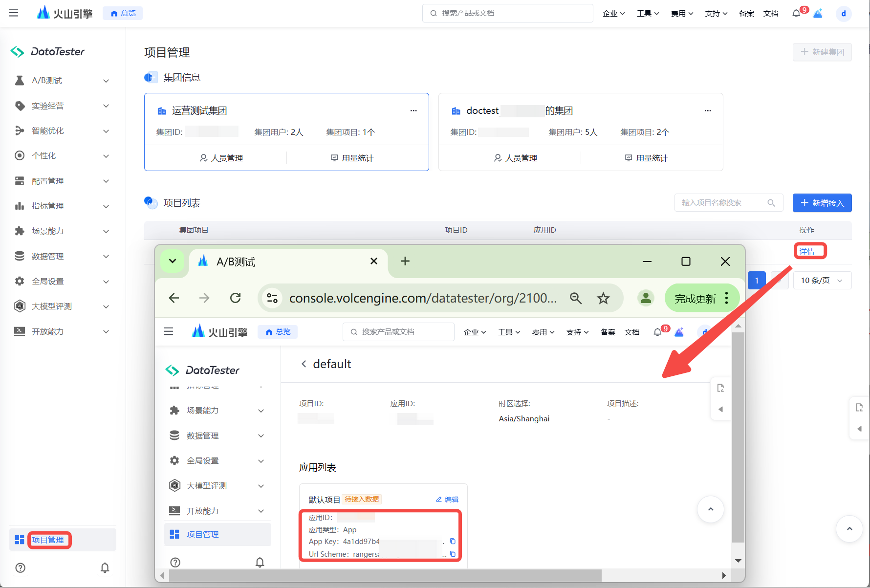Screen dimensions: 870x588
Task: Select the A/B测试 browser tab
Action: (288, 262)
